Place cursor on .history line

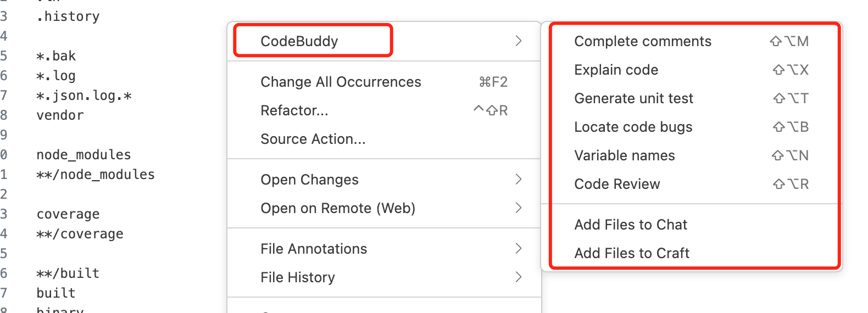pos(68,16)
